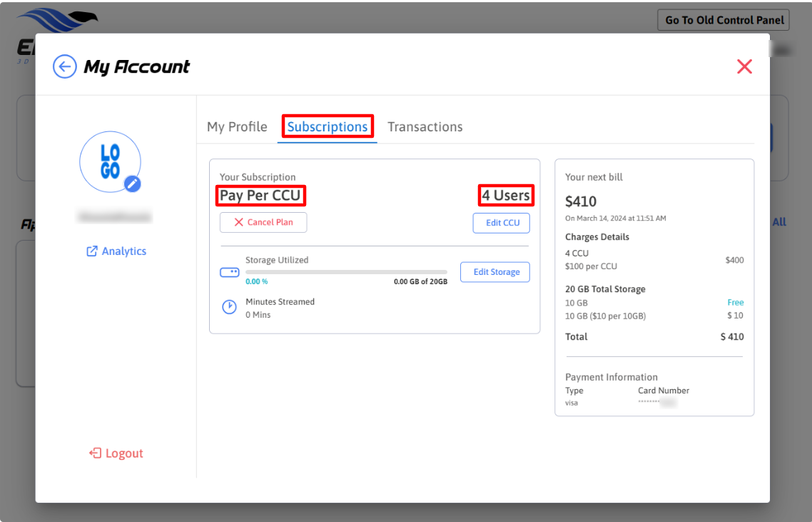Close the My Account dialog with red X
Image resolution: width=812 pixels, height=522 pixels.
[744, 67]
